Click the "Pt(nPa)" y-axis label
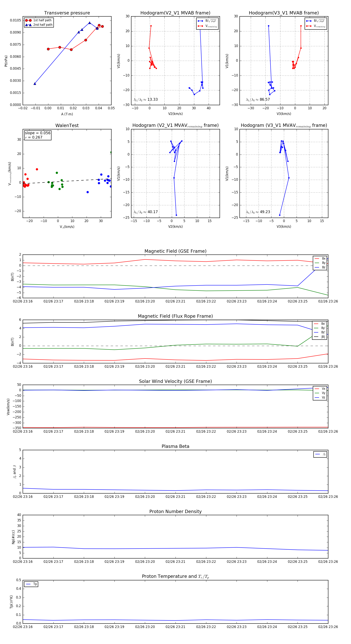351x644 pixels. click(x=6, y=61)
